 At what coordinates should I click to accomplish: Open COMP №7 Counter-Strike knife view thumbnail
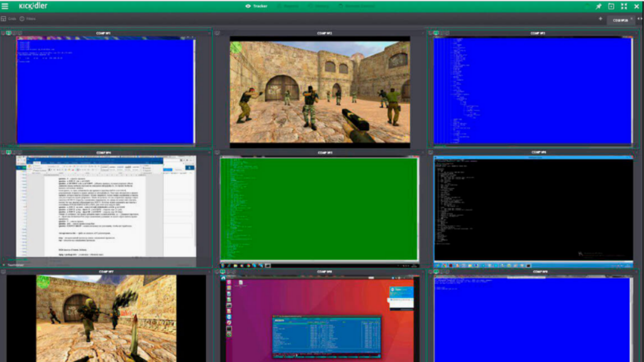click(106, 319)
